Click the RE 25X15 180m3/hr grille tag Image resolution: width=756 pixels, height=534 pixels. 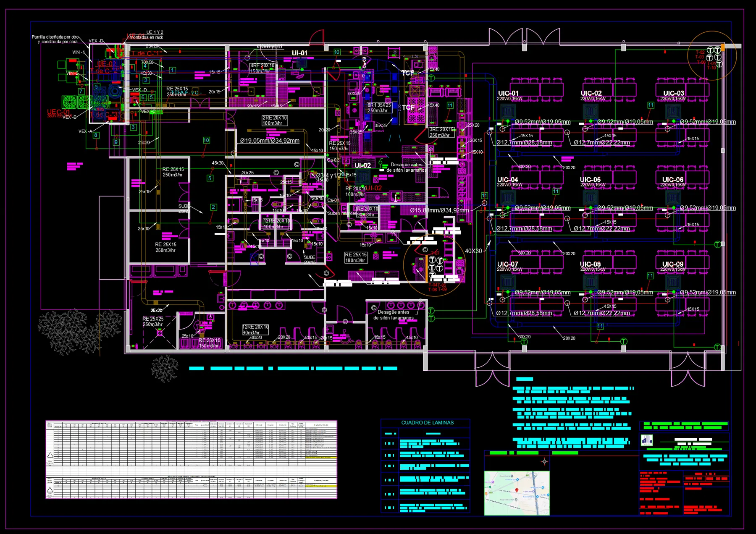click(x=356, y=257)
